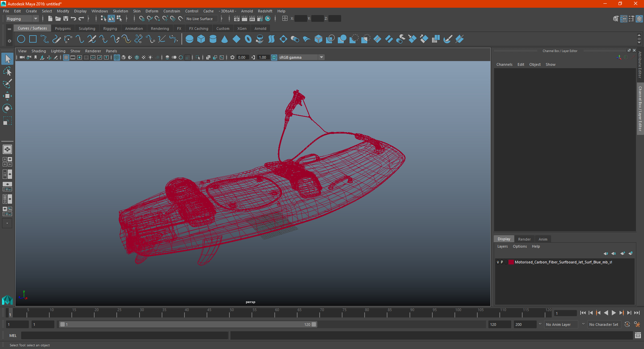644x349 pixels.
Task: Select the NURBS circle shelf icon
Action: click(x=21, y=39)
